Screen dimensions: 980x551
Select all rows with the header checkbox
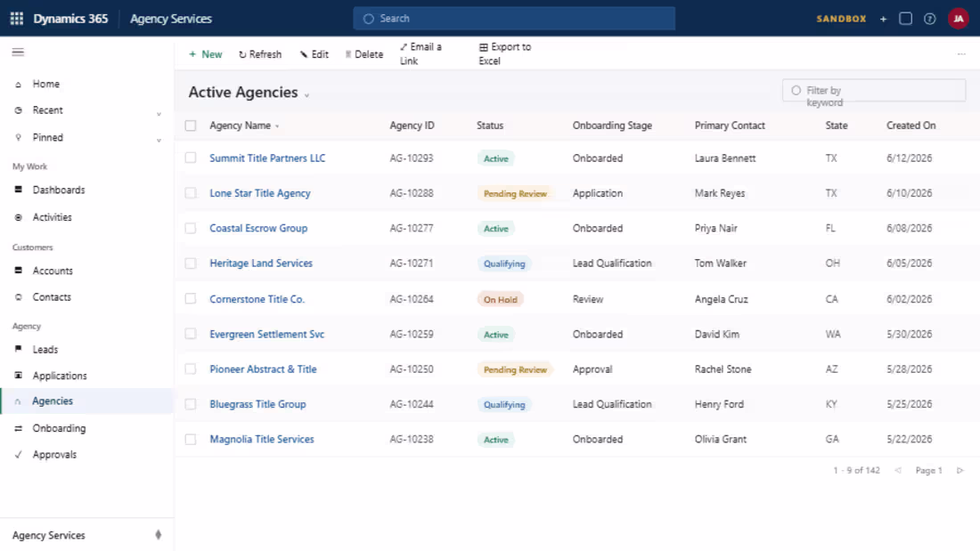(191, 126)
